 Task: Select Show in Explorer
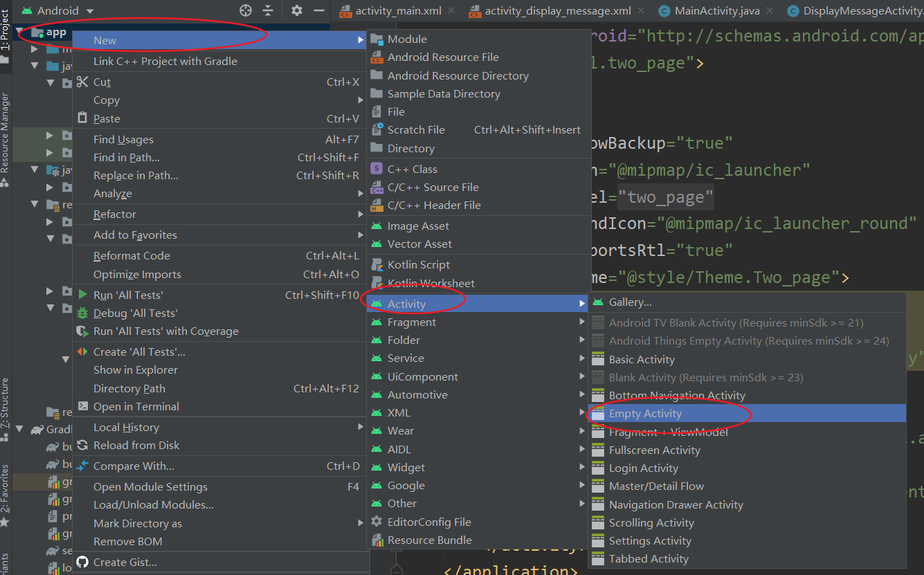click(x=219, y=369)
